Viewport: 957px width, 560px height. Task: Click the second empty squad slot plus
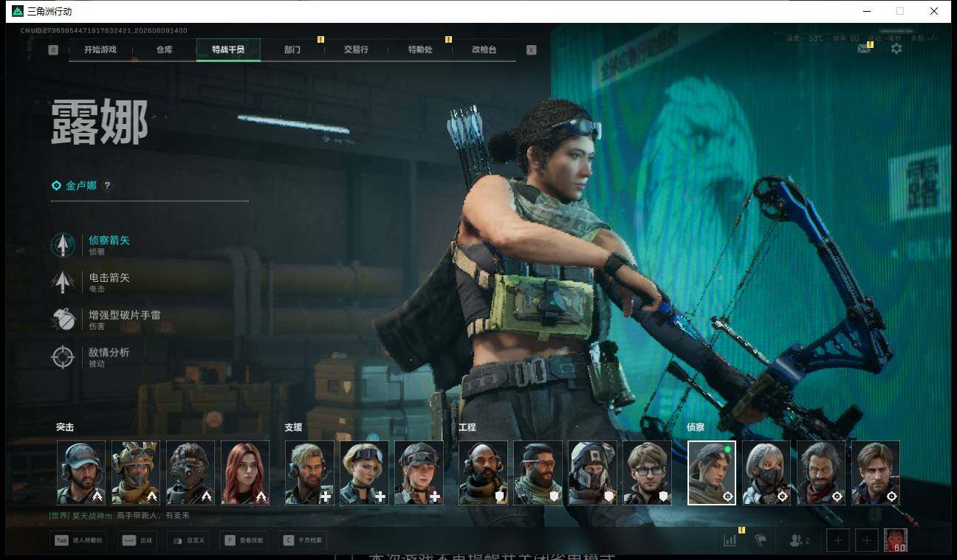[x=867, y=541]
